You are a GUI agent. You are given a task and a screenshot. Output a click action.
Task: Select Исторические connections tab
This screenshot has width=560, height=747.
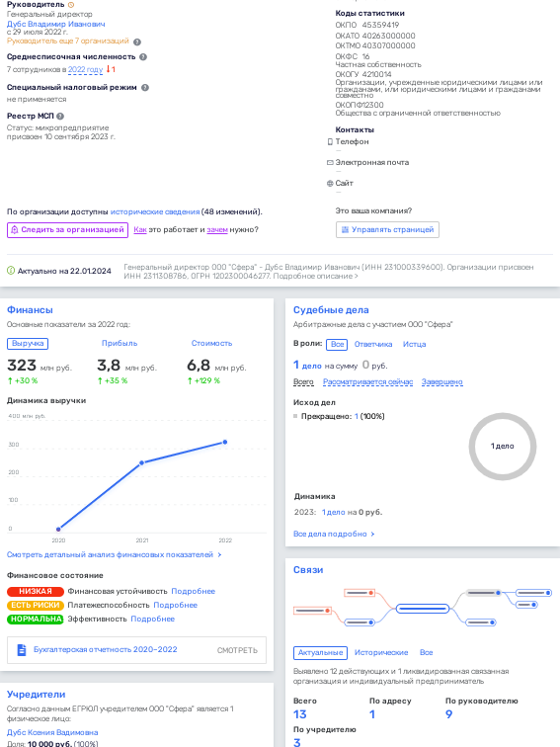coord(381,653)
